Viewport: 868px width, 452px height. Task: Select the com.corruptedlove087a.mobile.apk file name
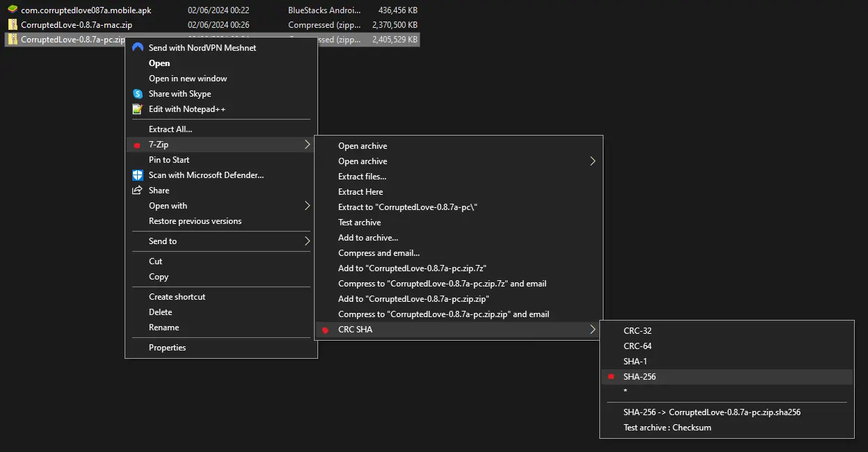coord(86,10)
